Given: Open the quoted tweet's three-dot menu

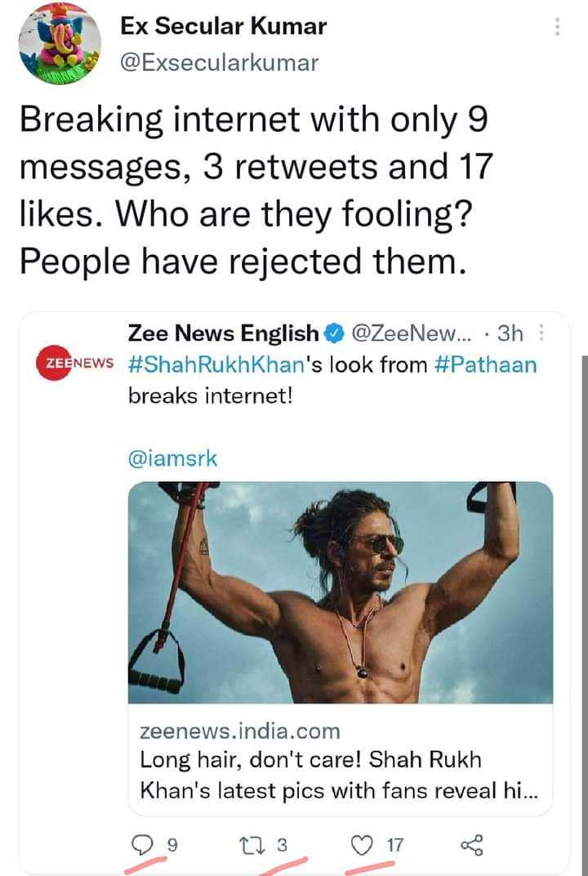Looking at the screenshot, I should tap(540, 333).
